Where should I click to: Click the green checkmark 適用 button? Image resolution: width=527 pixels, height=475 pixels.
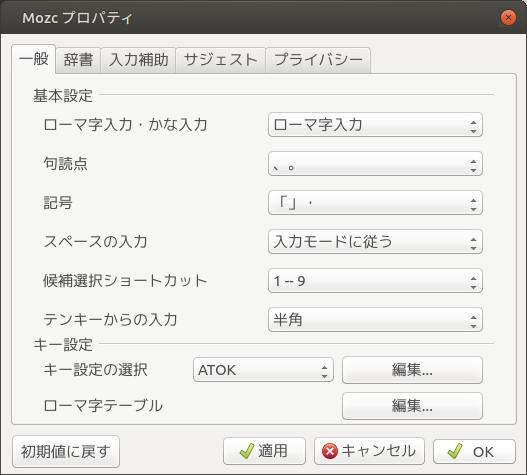pos(264,451)
